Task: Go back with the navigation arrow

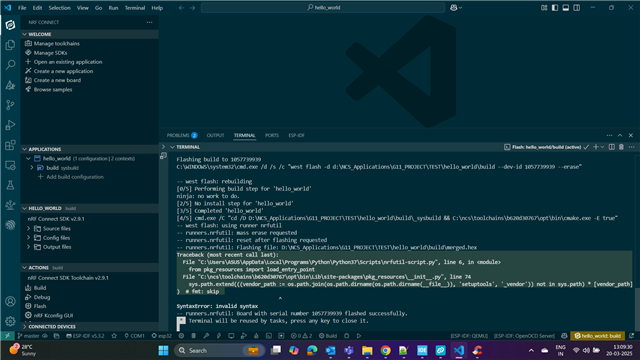Action: 181,8
